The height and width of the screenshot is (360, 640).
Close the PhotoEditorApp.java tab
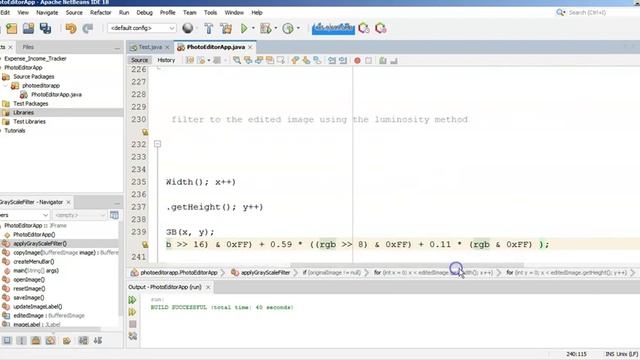pyautogui.click(x=250, y=47)
